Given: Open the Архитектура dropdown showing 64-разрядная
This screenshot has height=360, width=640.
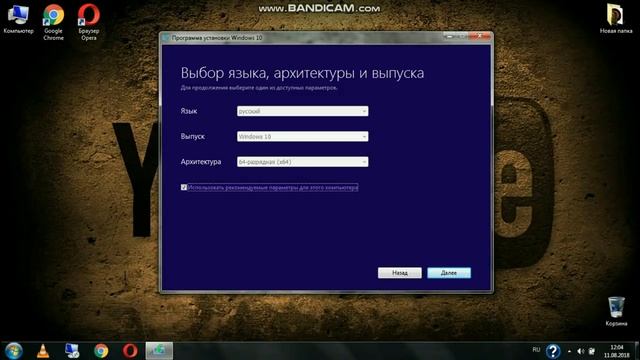Looking at the screenshot, I should [302, 162].
